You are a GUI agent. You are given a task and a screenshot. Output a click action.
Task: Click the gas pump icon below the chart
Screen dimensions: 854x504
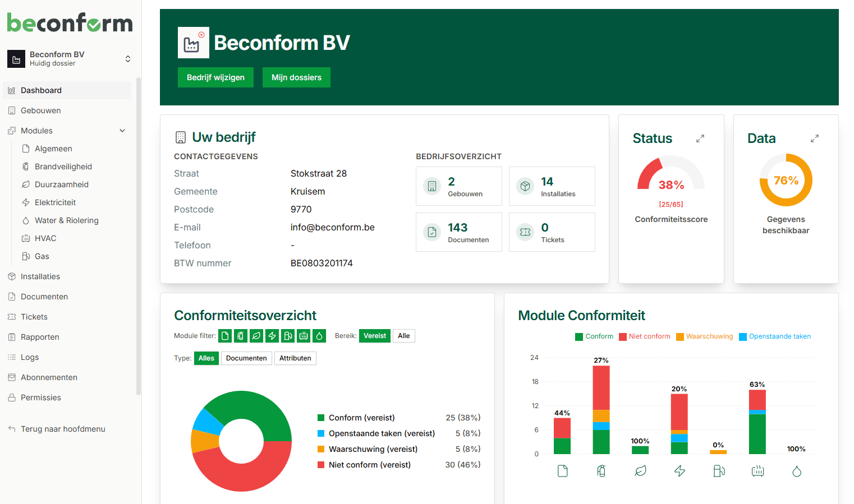point(719,471)
